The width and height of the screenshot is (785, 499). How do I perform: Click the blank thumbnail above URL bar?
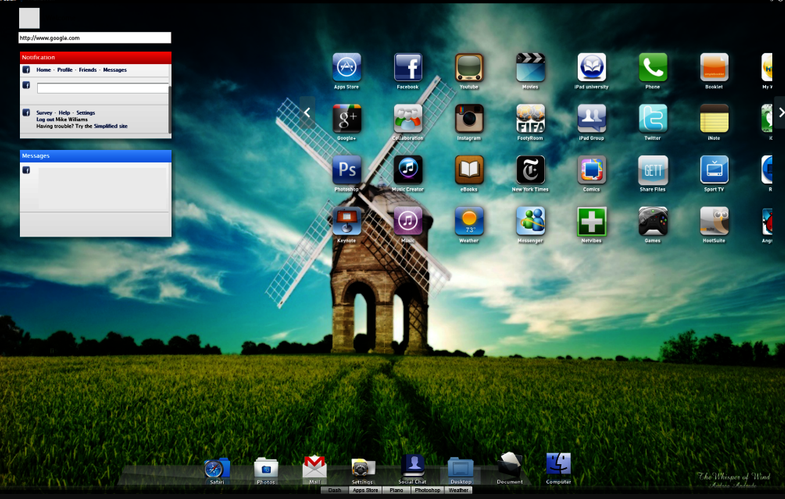pos(29,19)
